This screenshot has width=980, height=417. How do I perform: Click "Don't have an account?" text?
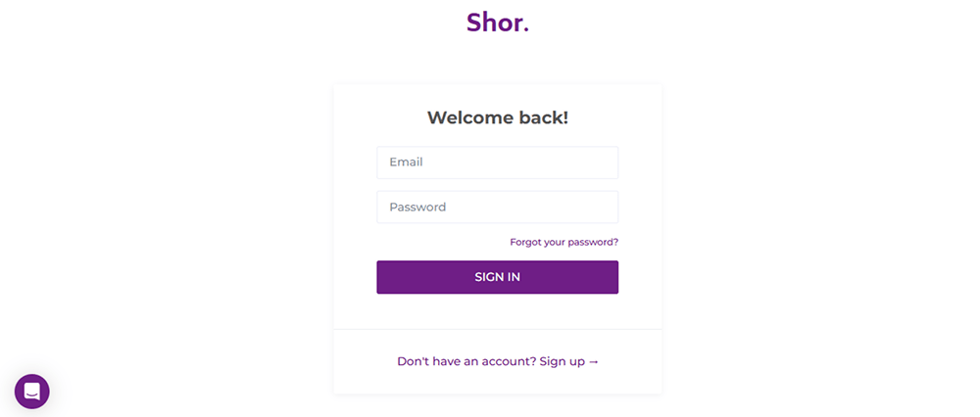pos(465,362)
